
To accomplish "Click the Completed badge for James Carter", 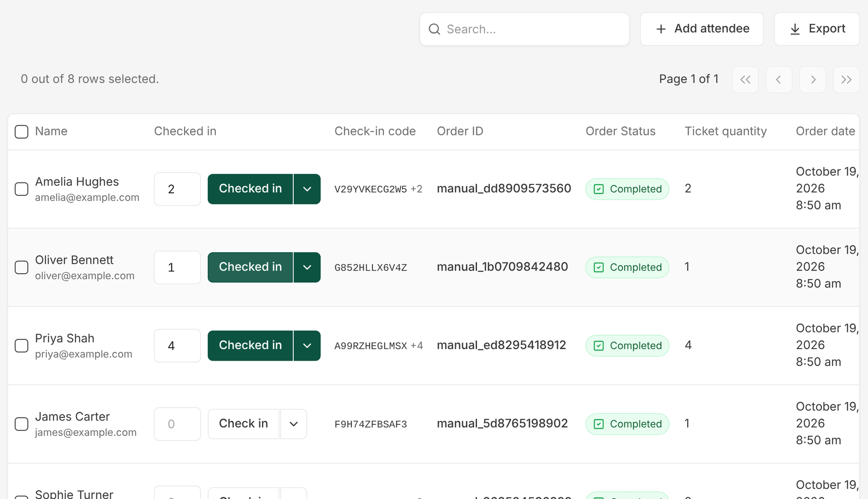I will [x=627, y=424].
